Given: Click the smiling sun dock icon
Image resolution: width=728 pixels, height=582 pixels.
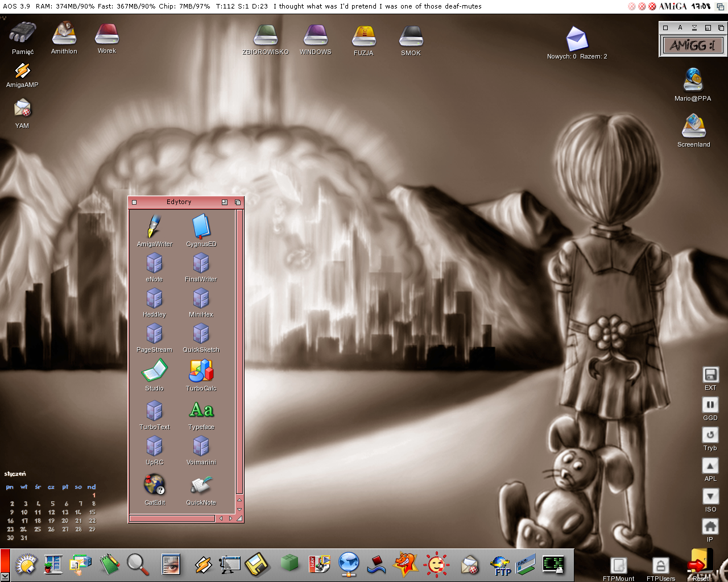Looking at the screenshot, I should coord(436,565).
